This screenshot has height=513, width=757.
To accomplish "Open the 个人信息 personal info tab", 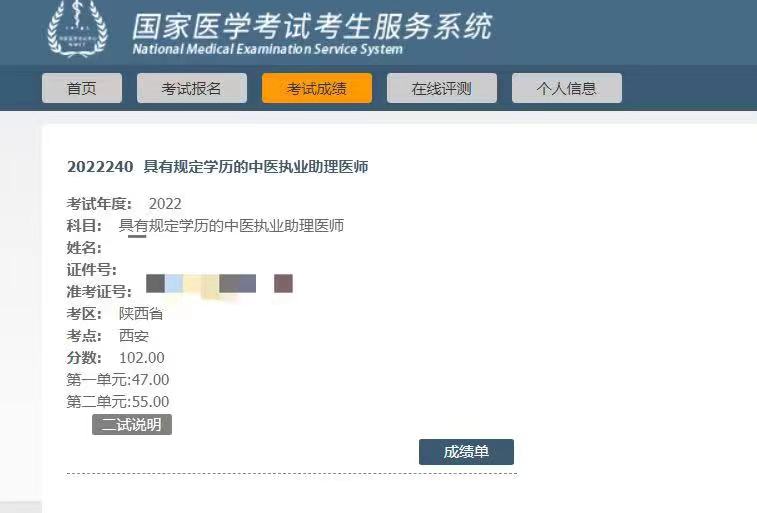I will coord(567,88).
